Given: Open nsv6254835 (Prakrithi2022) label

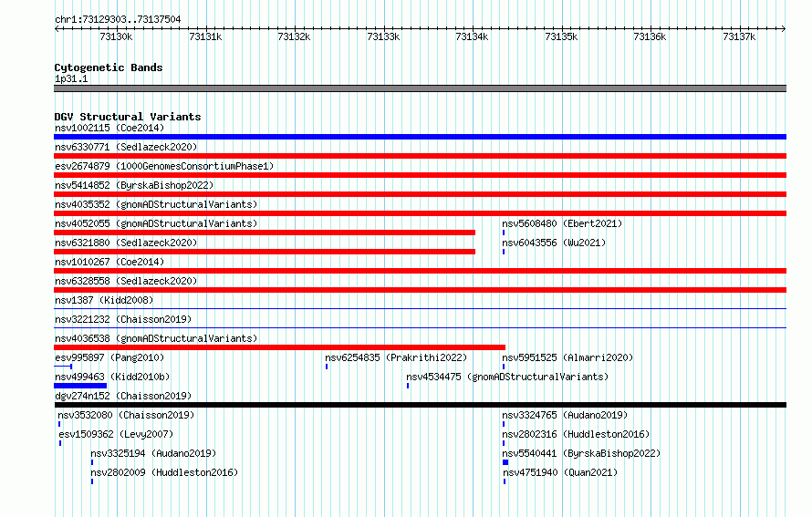Looking at the screenshot, I should point(396,357).
